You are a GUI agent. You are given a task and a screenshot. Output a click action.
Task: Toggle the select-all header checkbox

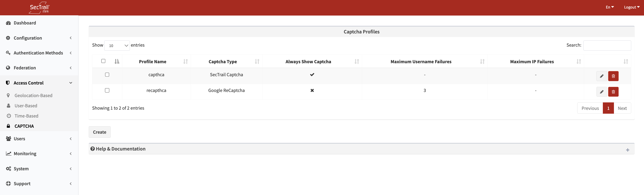pos(103,61)
